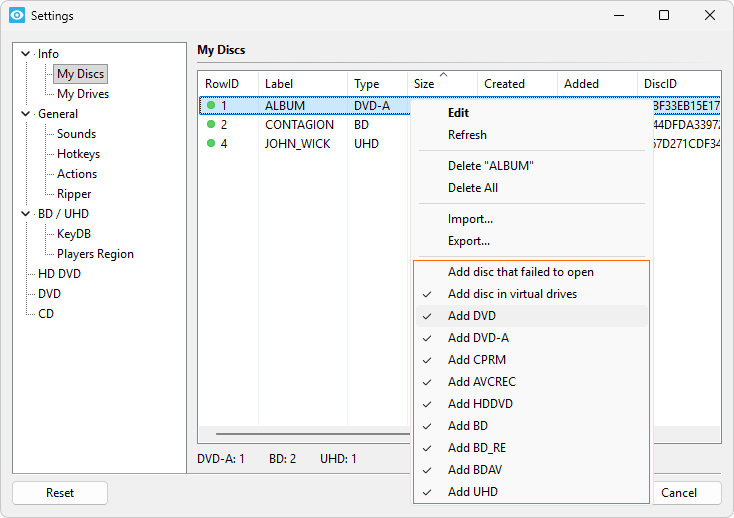Collapse the General tree section
734x518 pixels.
26,114
